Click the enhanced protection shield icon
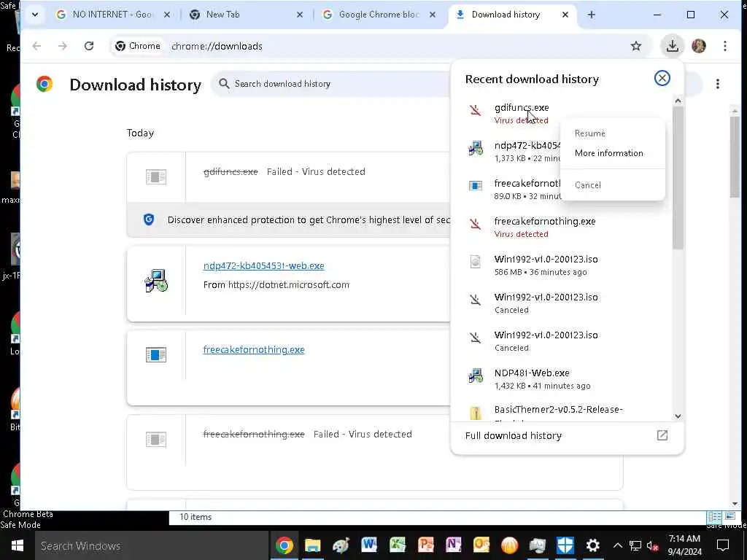The width and height of the screenshot is (747, 560). (x=149, y=219)
